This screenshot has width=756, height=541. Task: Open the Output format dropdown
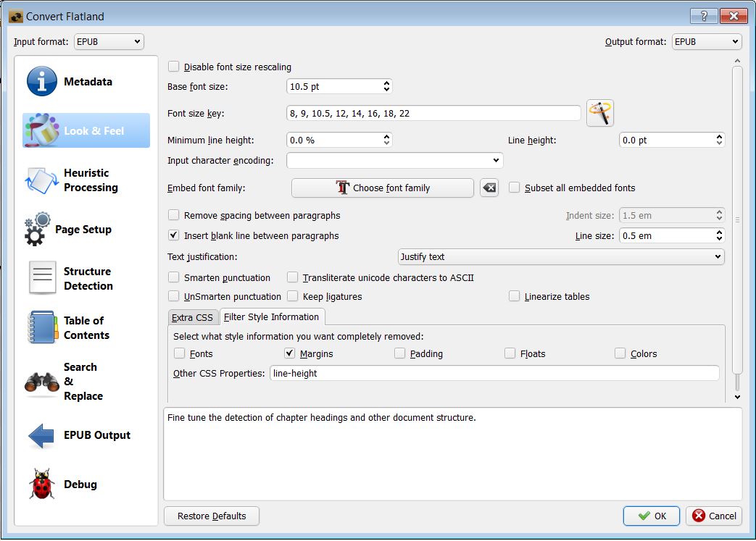pos(706,41)
